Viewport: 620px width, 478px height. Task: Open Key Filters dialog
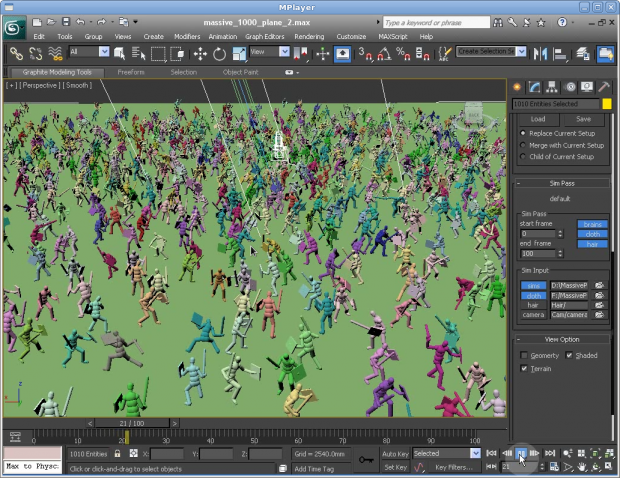[x=454, y=467]
